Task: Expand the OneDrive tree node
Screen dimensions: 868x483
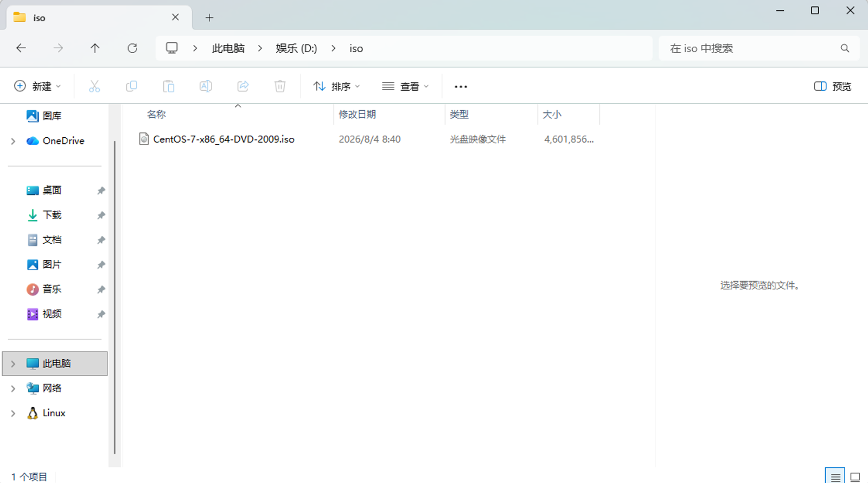Action: 13,141
